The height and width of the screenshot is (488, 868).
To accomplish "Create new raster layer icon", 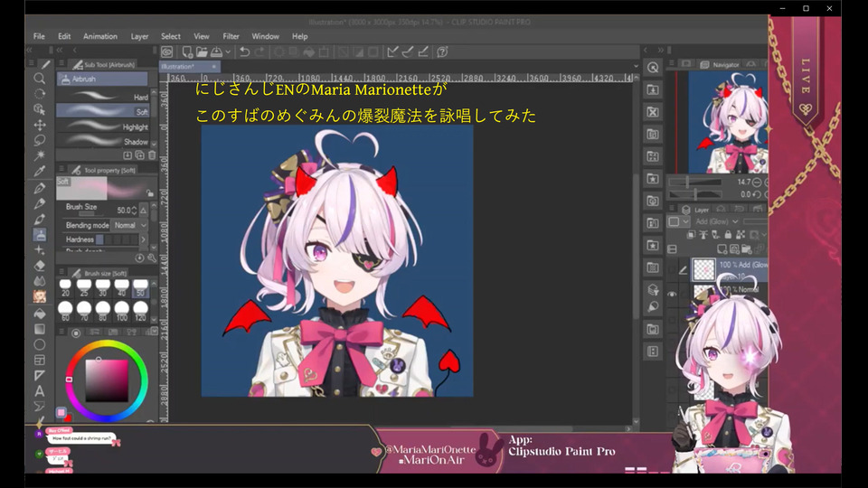I will (x=722, y=249).
